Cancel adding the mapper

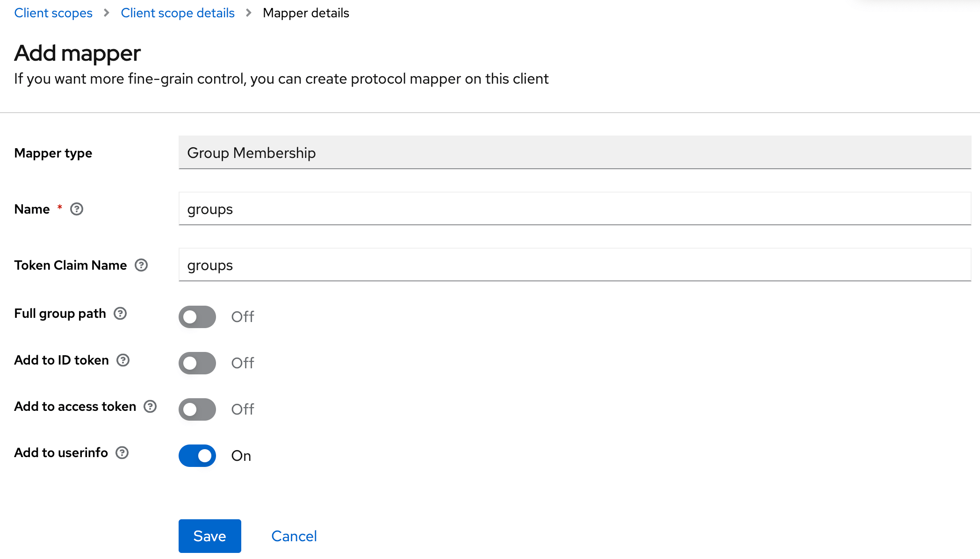tap(294, 536)
